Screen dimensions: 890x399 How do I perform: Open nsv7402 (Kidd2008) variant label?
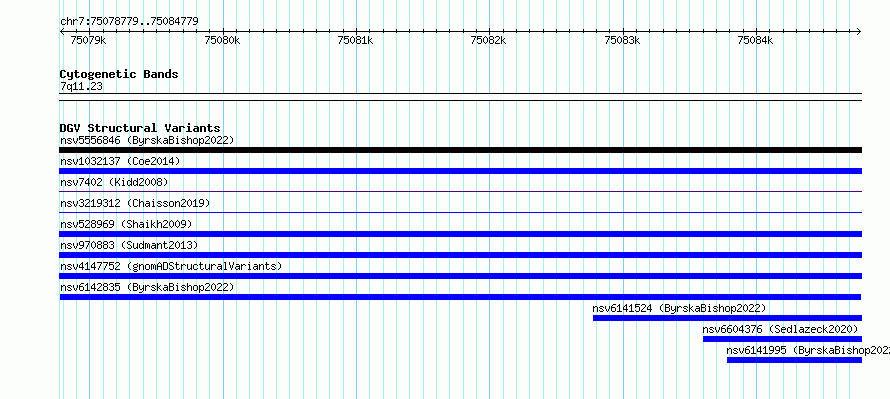click(x=114, y=182)
